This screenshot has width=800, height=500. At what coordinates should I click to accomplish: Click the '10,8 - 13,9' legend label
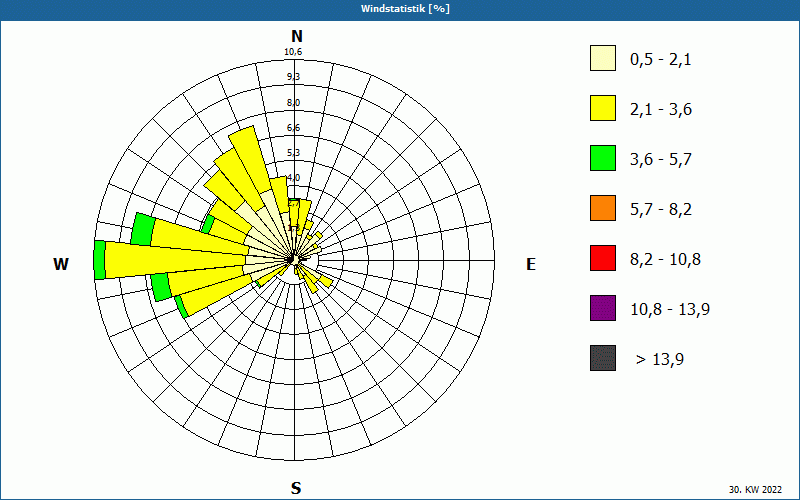[670, 310]
